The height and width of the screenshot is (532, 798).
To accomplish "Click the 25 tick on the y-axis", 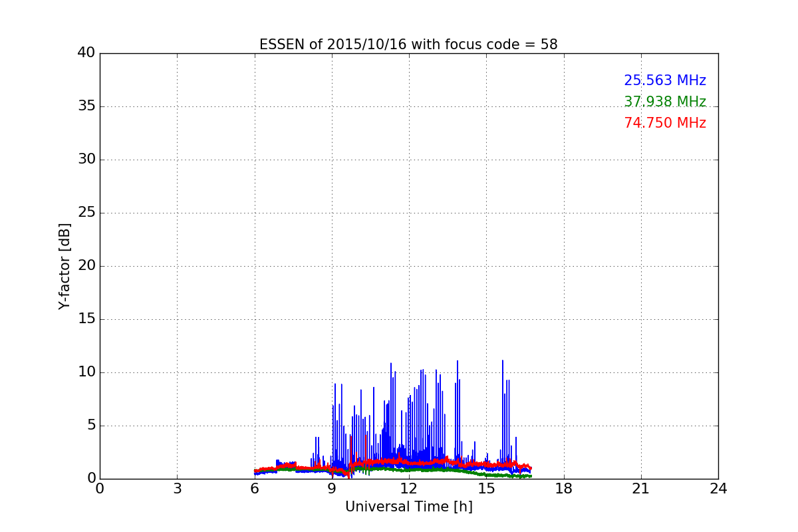I will point(86,213).
